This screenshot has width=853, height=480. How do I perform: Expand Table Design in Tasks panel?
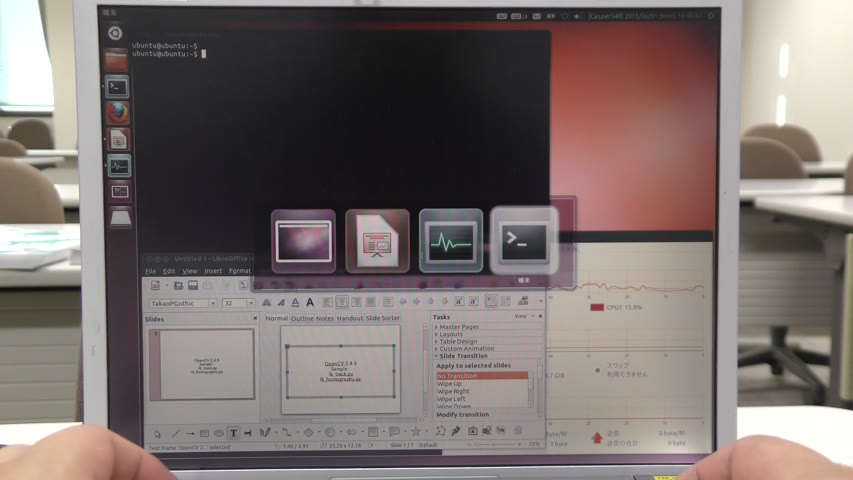[456, 341]
